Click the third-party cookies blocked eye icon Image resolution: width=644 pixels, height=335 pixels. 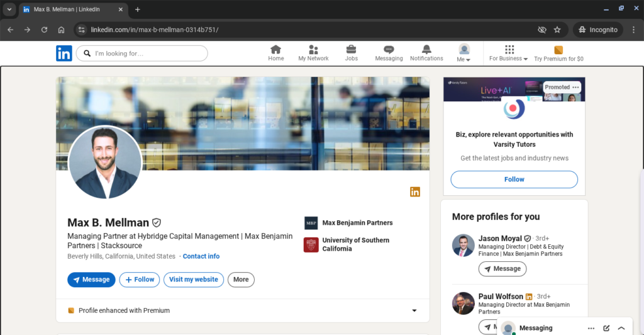point(542,30)
